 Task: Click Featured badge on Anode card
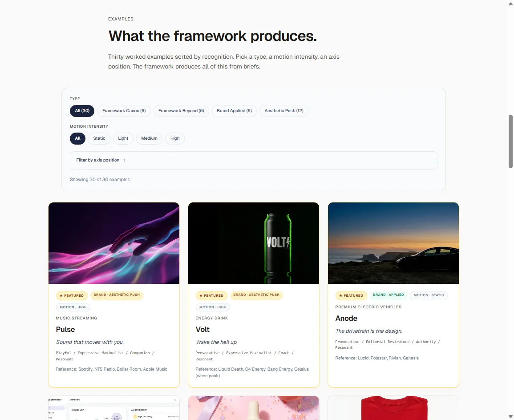coord(351,295)
